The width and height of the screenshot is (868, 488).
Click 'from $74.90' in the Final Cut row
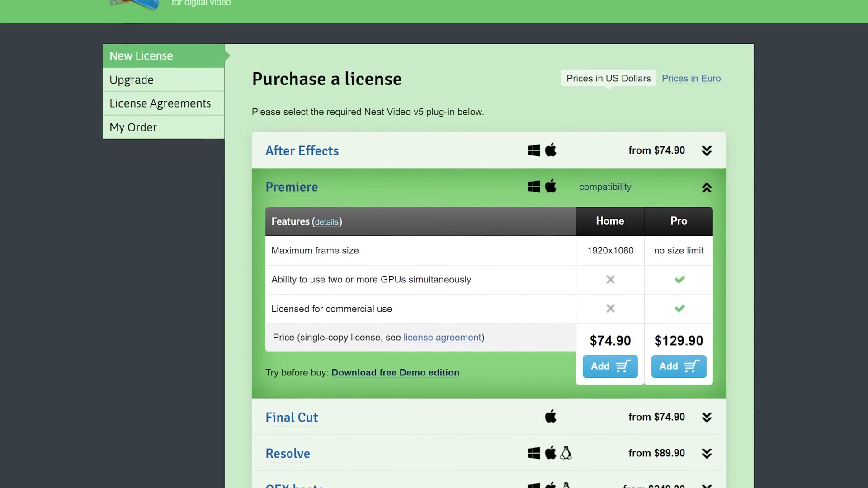(x=656, y=417)
